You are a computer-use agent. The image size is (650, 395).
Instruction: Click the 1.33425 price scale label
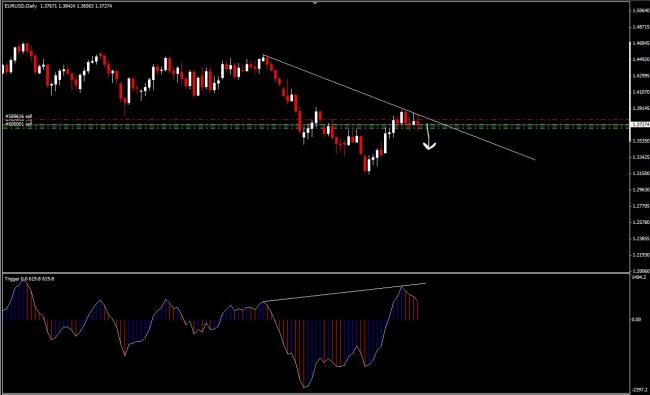coord(640,157)
